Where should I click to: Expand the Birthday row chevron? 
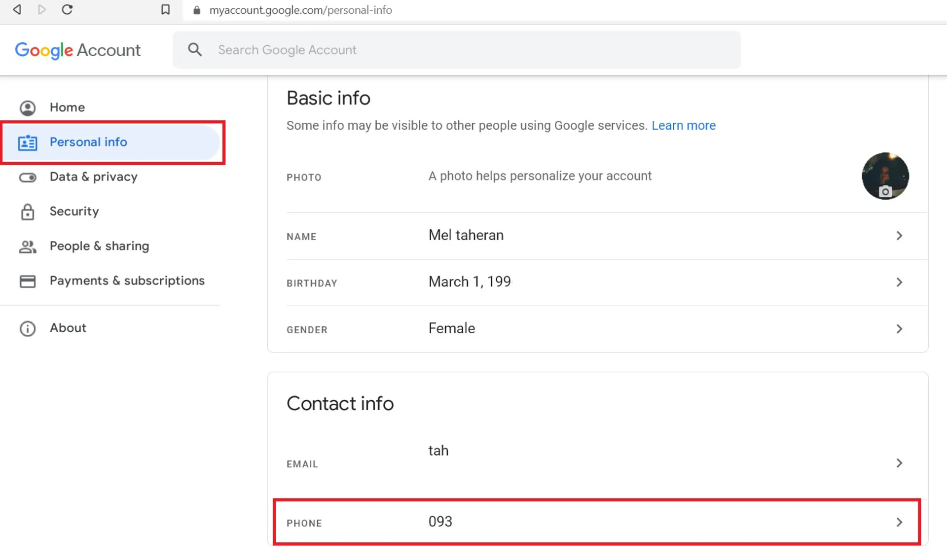[899, 282]
